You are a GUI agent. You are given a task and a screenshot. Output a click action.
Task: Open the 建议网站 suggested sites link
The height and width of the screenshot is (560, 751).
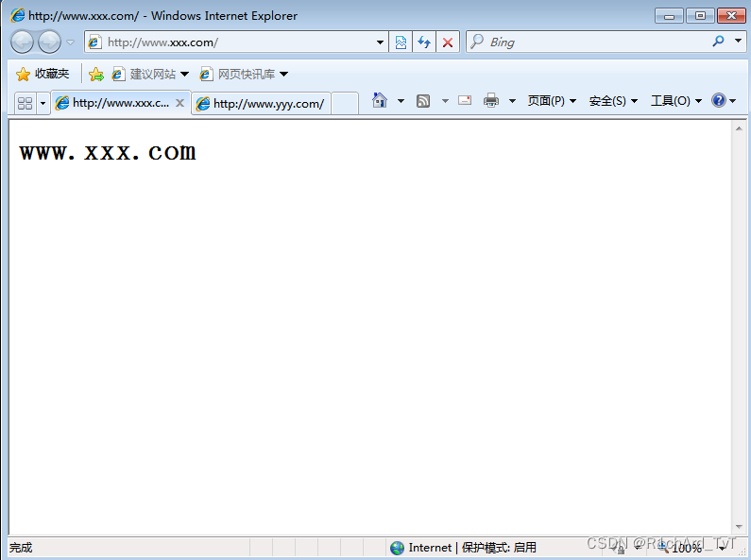point(150,74)
